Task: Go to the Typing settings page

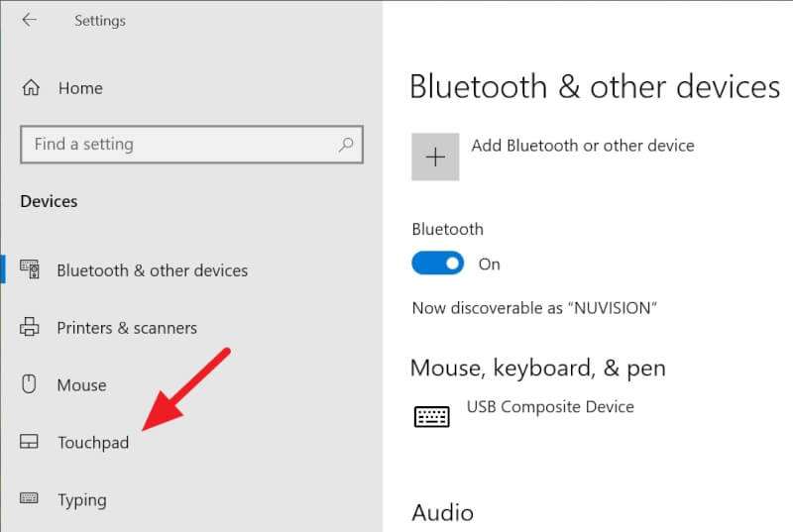Action: (x=82, y=500)
